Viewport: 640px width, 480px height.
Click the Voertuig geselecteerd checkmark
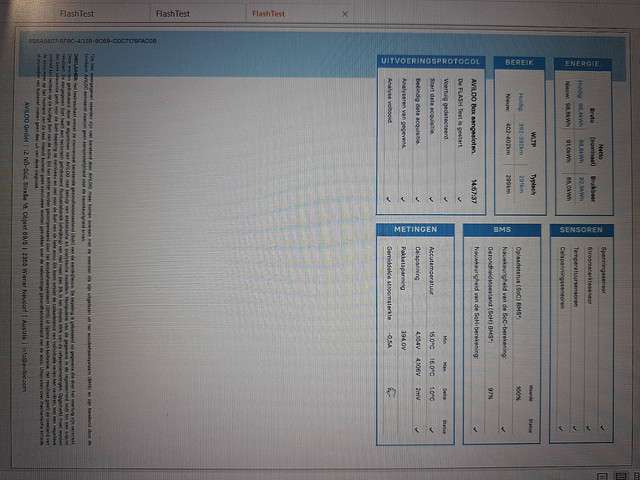(446, 198)
